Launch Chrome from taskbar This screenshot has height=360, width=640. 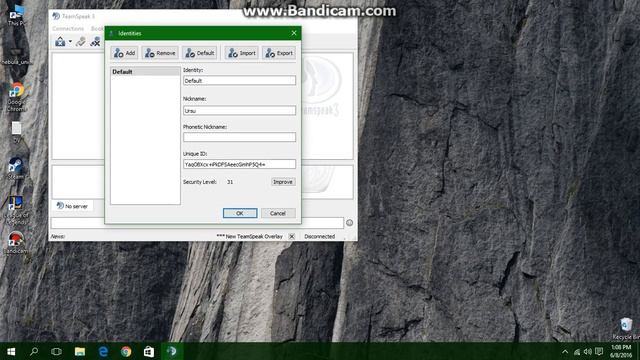(126, 351)
